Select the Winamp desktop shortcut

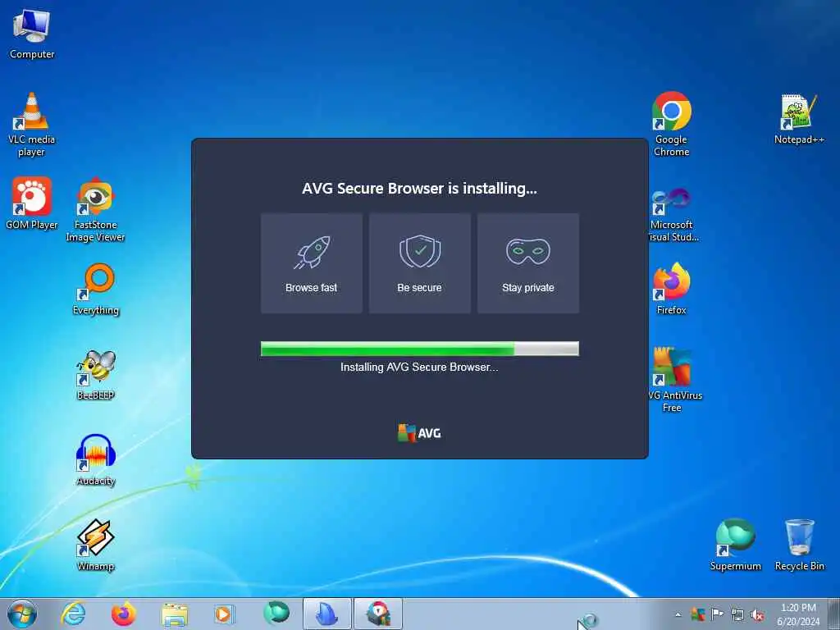96,545
